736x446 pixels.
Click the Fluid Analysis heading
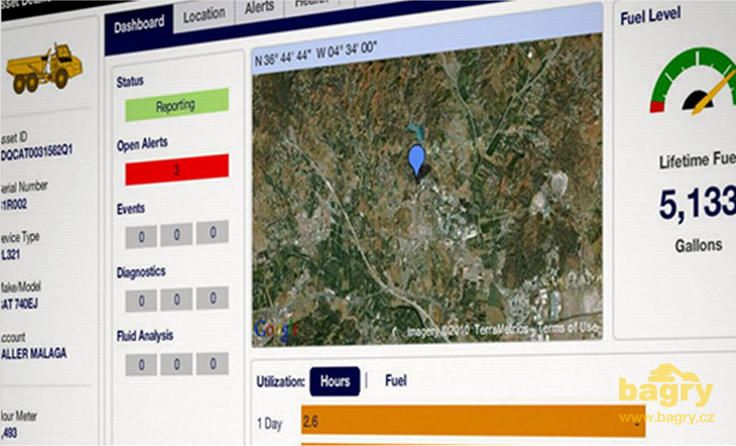(x=145, y=336)
